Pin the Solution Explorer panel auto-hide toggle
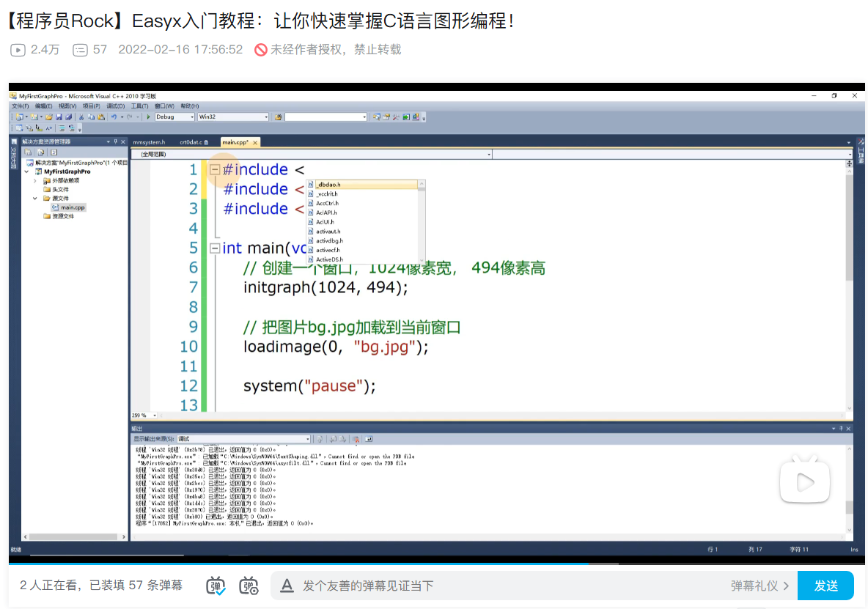Viewport: 868px width, 609px height. click(x=116, y=141)
